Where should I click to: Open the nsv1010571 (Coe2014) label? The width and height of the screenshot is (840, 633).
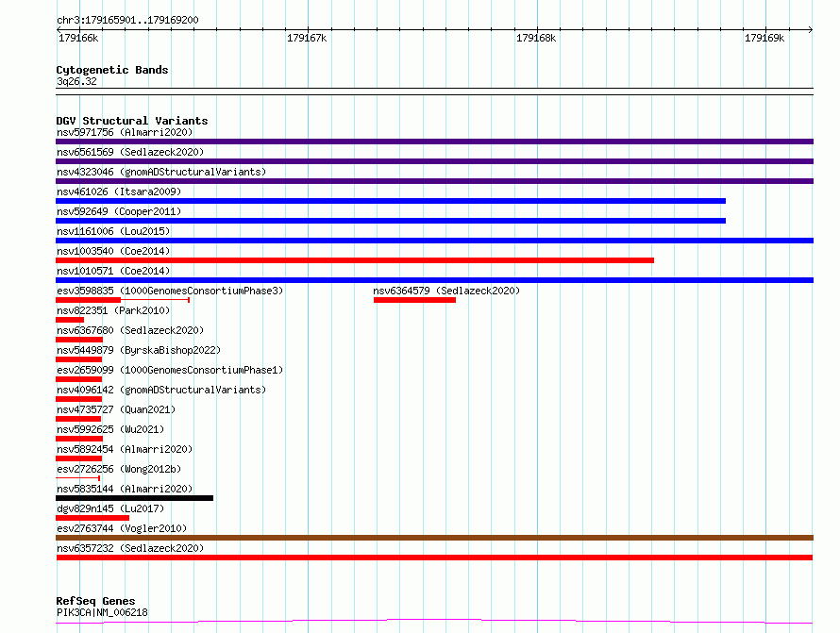pos(113,271)
